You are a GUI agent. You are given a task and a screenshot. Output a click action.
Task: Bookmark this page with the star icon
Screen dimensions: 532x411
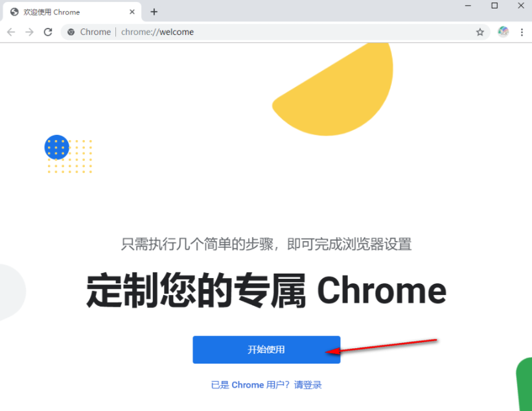pyautogui.click(x=480, y=32)
